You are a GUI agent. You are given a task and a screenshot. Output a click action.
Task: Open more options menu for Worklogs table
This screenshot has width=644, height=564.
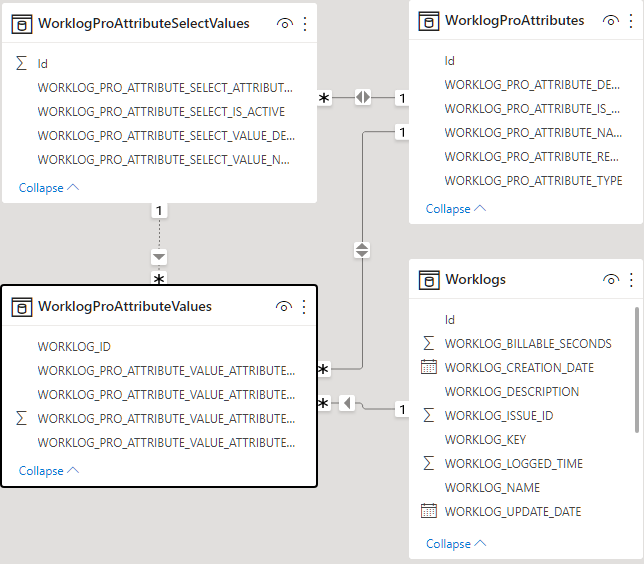631,280
